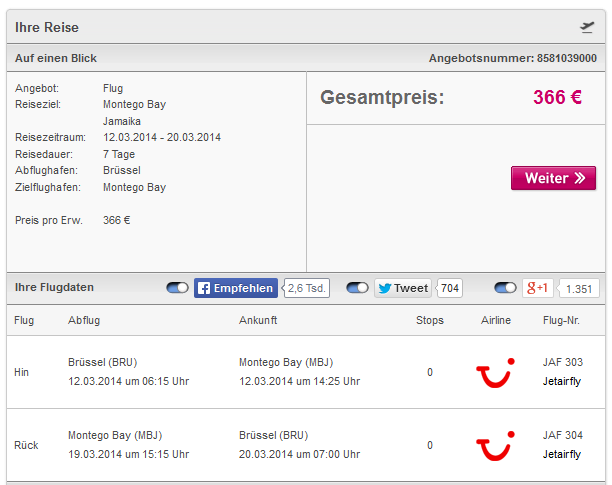Image resolution: width=612 pixels, height=485 pixels.
Task: Click the airplane icon in Ihre Reise header
Action: point(587,27)
